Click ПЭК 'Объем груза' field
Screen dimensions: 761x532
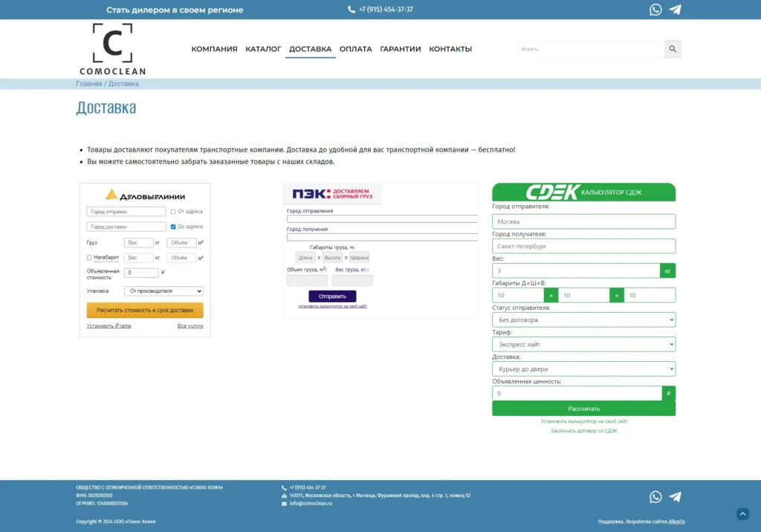[x=307, y=281]
